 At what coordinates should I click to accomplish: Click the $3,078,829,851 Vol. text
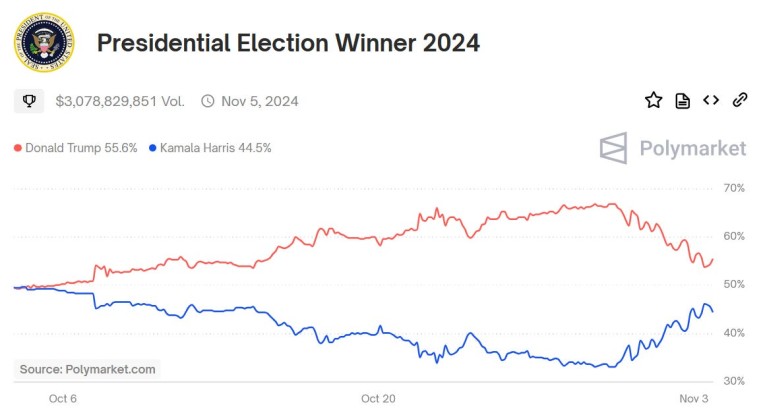coord(119,101)
